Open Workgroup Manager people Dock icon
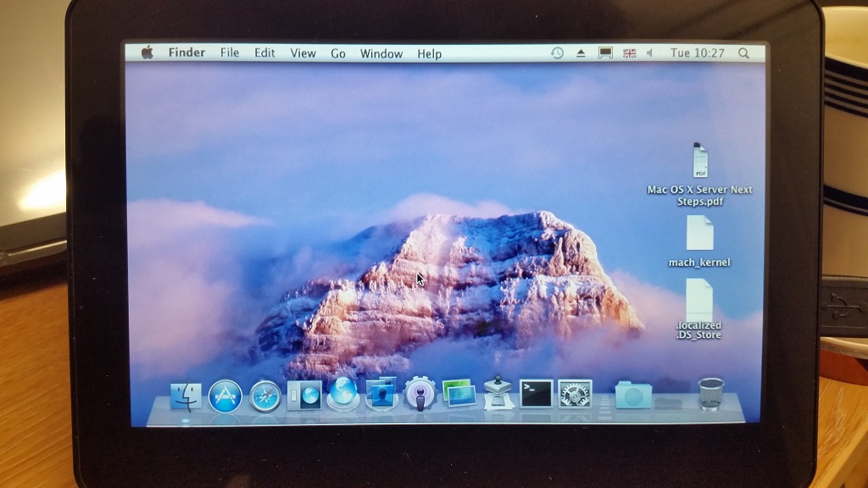 [x=381, y=394]
